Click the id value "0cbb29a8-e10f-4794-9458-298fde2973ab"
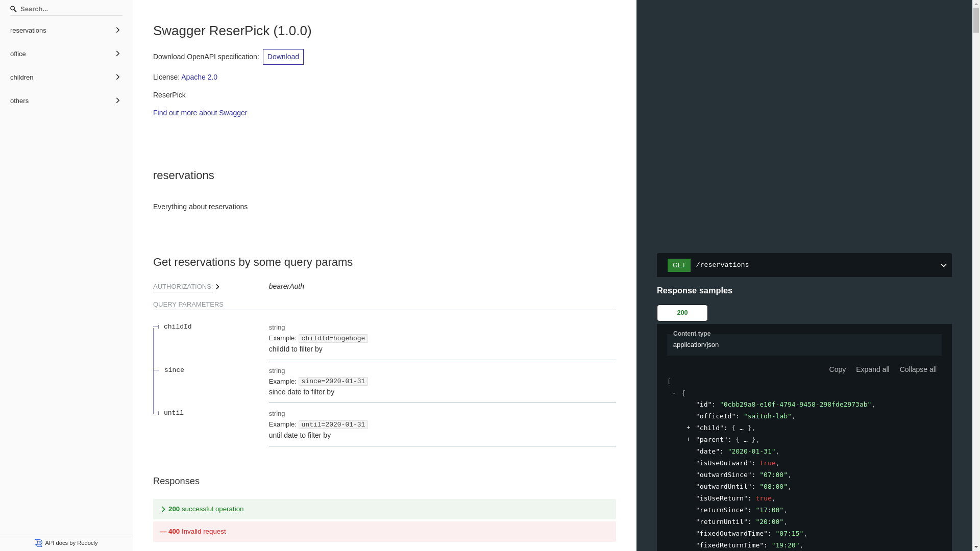Screen dimensions: 980x551 pyautogui.click(x=796, y=405)
